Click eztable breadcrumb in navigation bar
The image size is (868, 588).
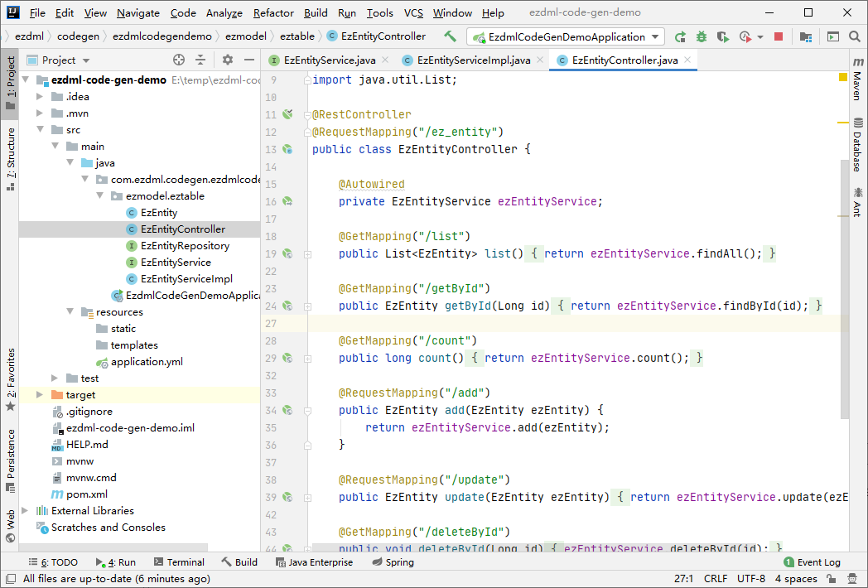[297, 36]
